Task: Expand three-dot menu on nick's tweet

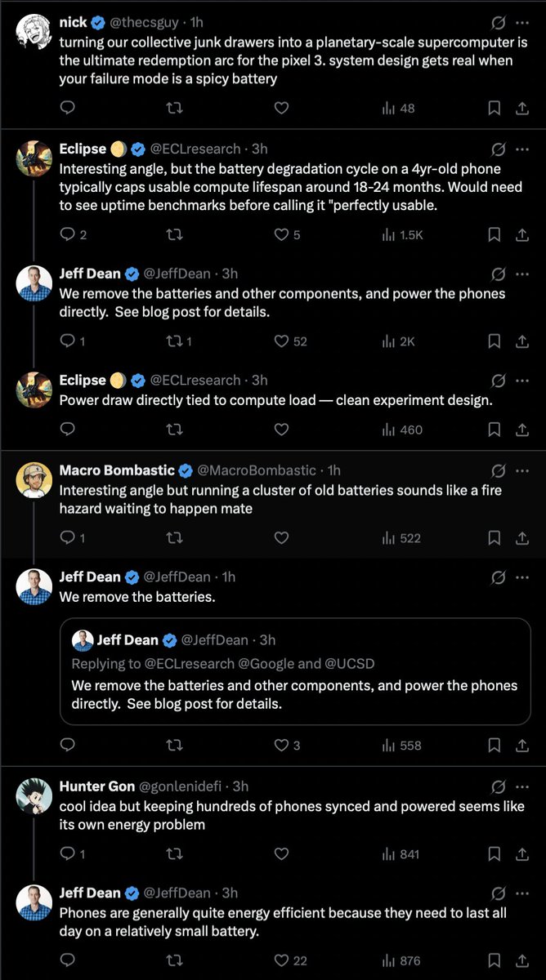Action: (x=522, y=23)
